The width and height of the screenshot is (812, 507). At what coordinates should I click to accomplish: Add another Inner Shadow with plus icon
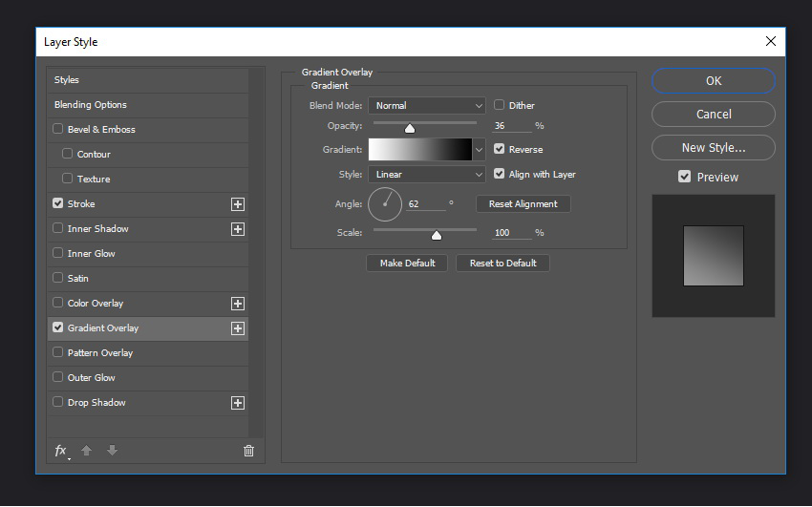pyautogui.click(x=238, y=229)
